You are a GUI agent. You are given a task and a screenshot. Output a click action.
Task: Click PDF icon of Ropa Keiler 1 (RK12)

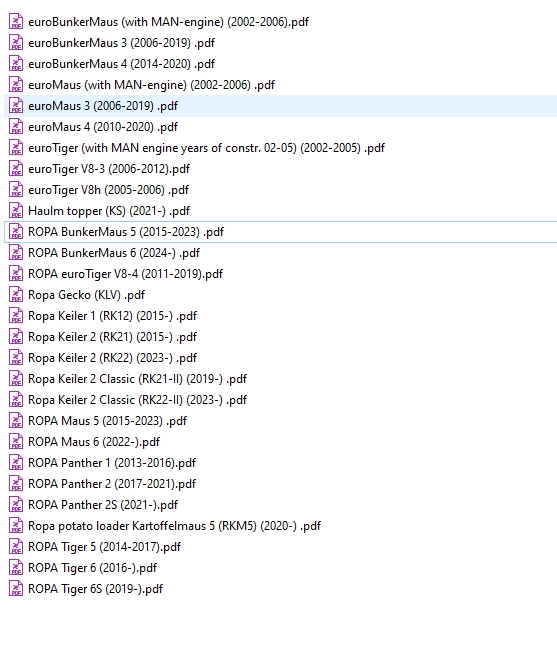[x=16, y=315]
